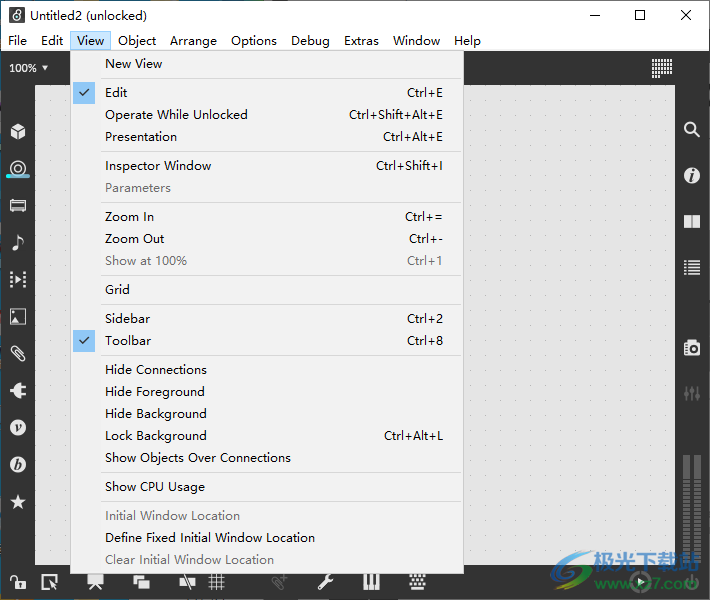The image size is (710, 600).
Task: Open the music note Audio browser
Action: [17, 243]
